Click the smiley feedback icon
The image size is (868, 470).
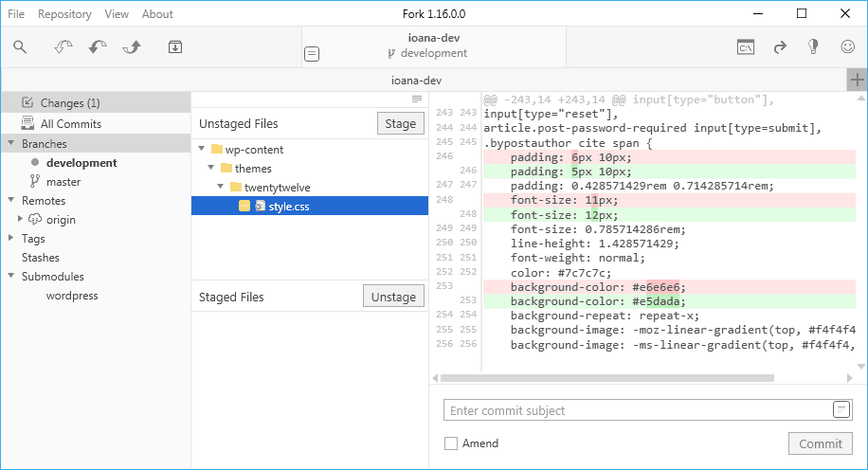tap(847, 47)
